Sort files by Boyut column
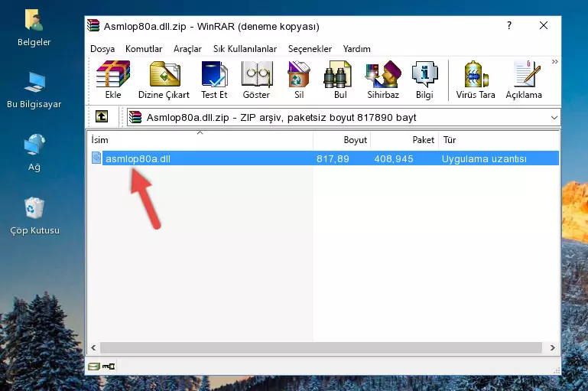 [x=342, y=140]
